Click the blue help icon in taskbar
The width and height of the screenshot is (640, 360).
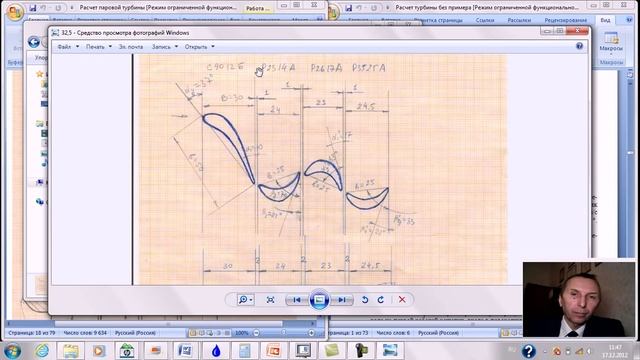[529, 351]
